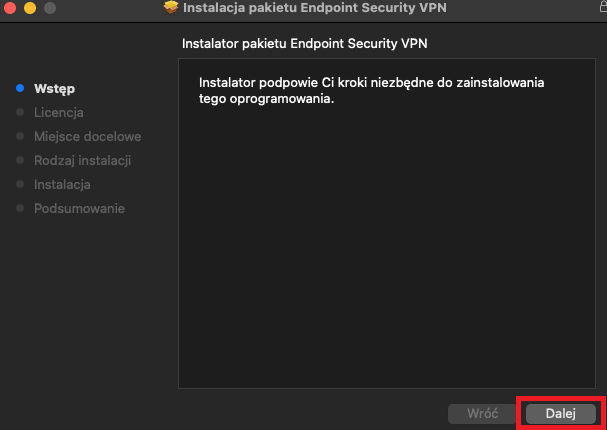Select the Rodzaj instalacji step
This screenshot has width=607, height=430.
[82, 160]
